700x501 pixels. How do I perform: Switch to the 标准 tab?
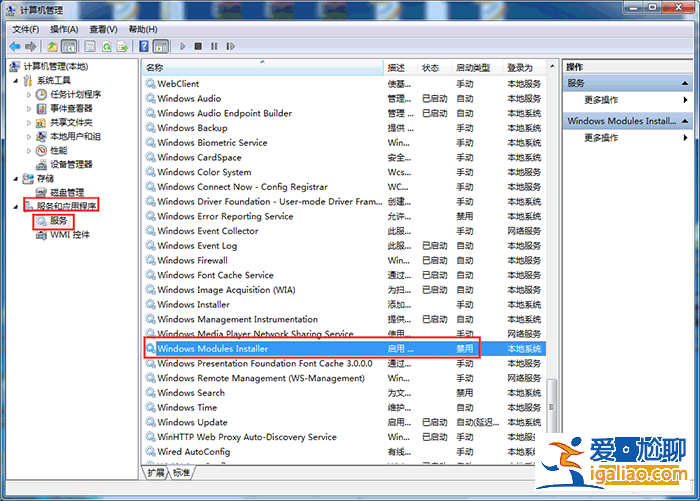(x=181, y=472)
